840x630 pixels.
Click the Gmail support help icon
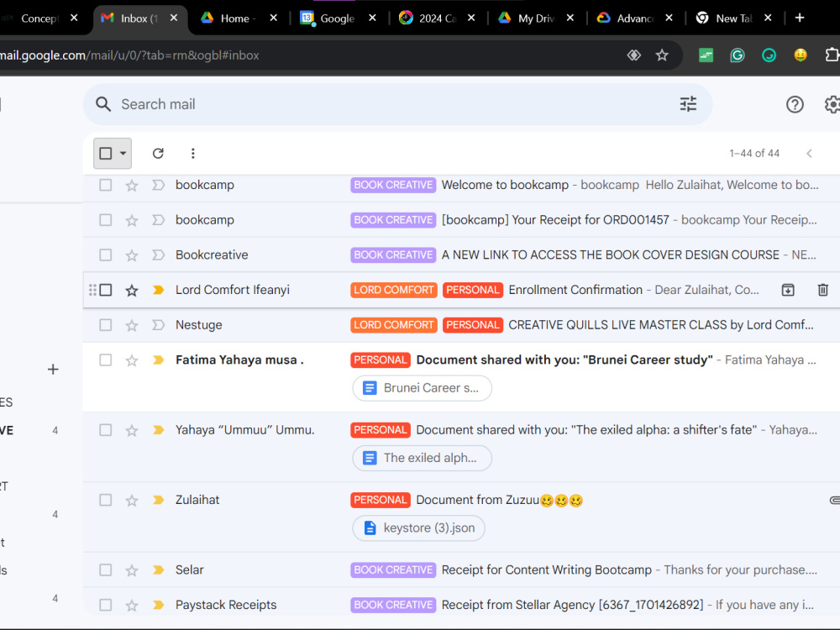tap(795, 104)
